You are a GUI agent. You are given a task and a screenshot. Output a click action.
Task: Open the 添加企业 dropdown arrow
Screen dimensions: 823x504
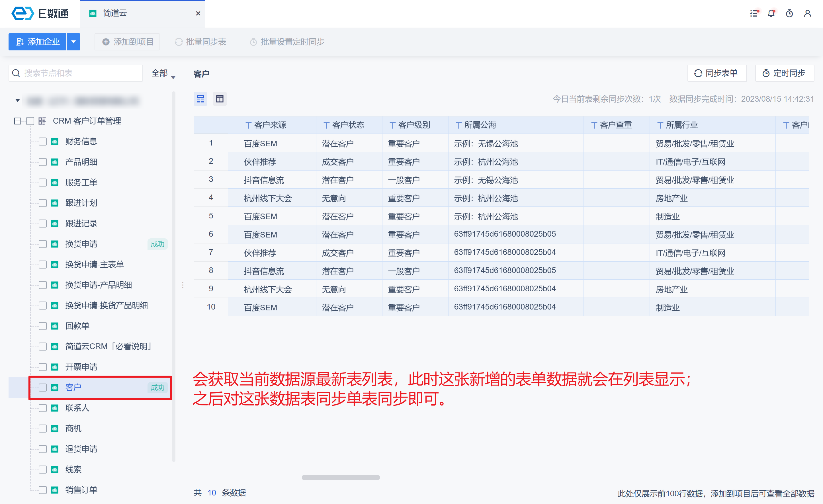coord(73,42)
